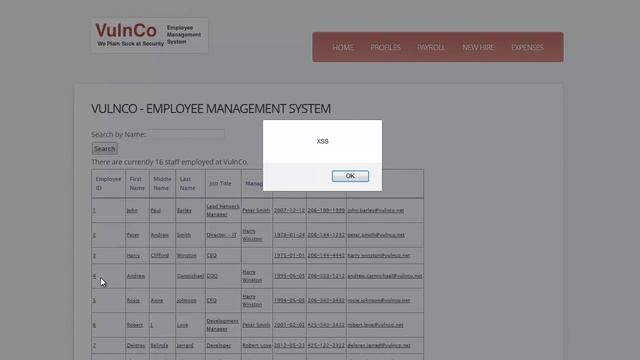The height and width of the screenshot is (360, 640).
Task: Click Employee ID column header
Action: point(108,184)
